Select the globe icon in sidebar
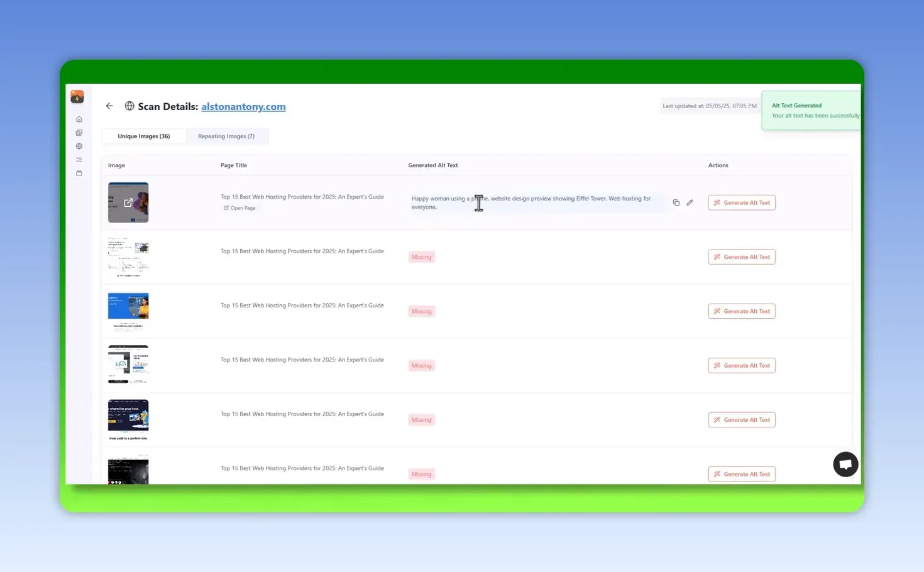 (79, 146)
